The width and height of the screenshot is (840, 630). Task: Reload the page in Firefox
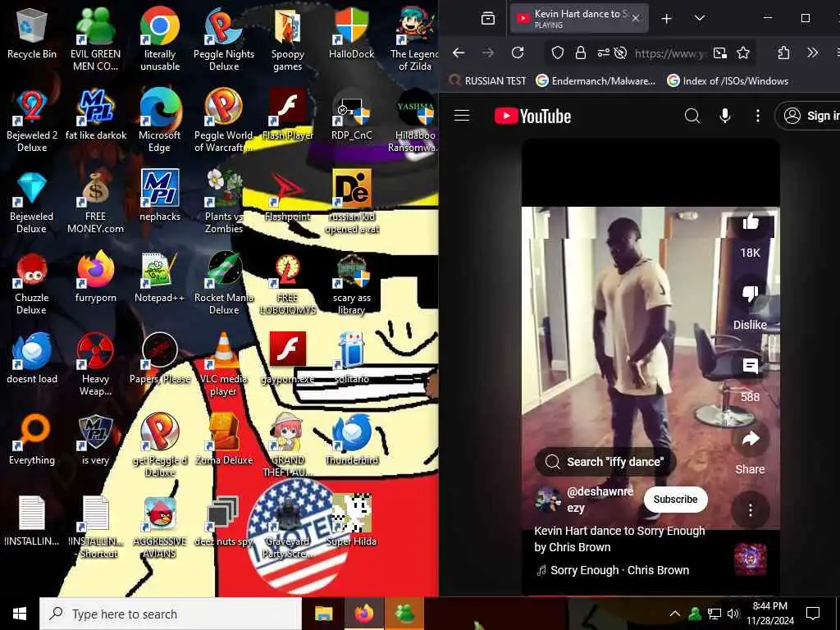[x=518, y=52]
